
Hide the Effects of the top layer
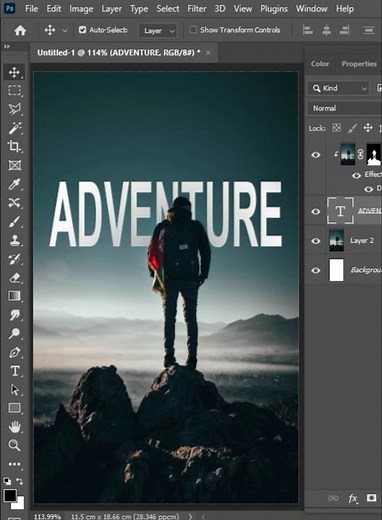[356, 175]
